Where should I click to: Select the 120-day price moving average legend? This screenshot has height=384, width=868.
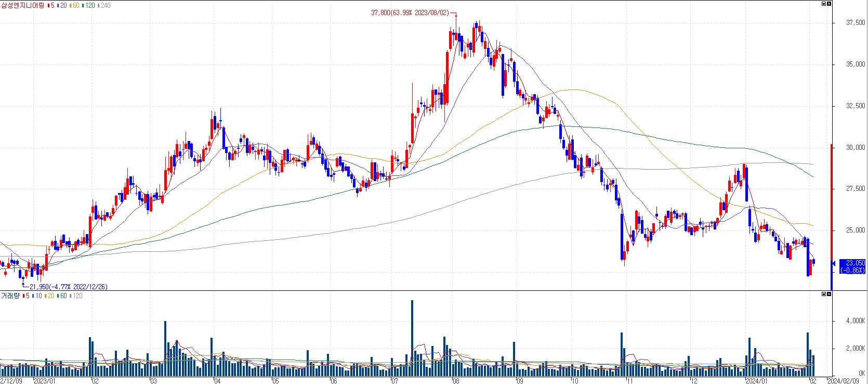pos(88,5)
